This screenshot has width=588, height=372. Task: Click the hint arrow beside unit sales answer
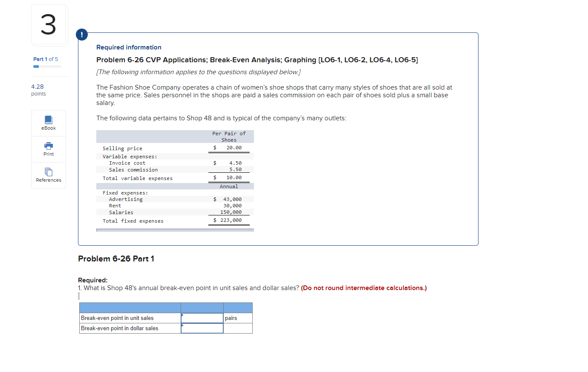coord(182,315)
